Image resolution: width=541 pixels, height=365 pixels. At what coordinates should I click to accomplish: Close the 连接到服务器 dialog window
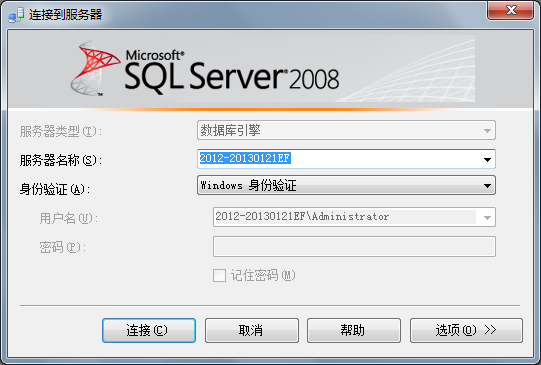click(511, 10)
